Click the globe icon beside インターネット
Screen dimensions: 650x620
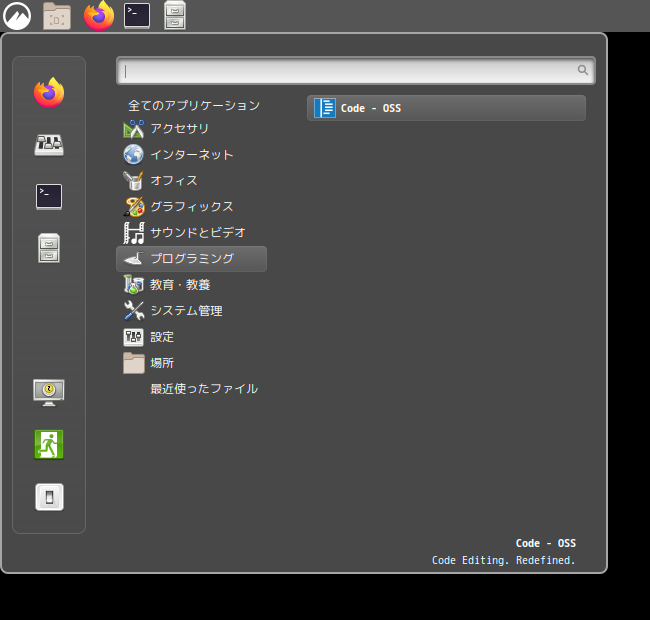(133, 155)
